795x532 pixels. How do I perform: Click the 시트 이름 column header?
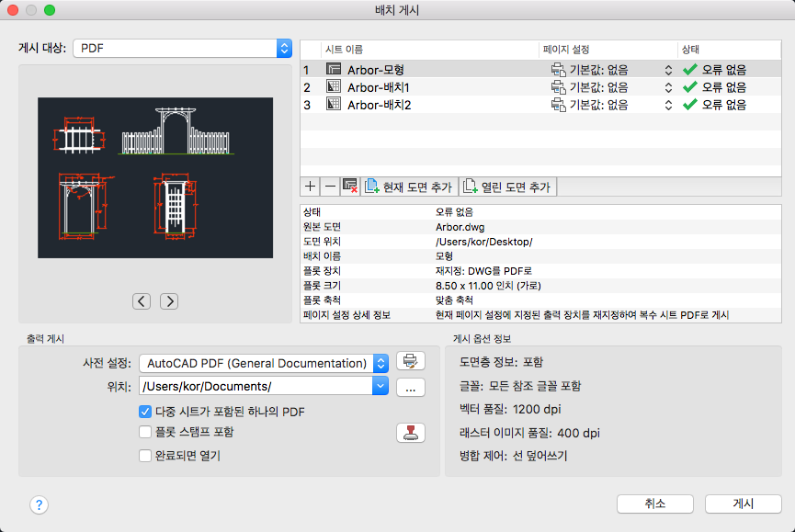(x=429, y=50)
